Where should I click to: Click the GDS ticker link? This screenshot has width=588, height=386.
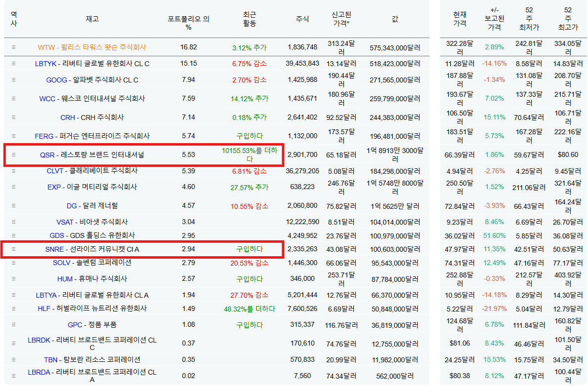57,235
